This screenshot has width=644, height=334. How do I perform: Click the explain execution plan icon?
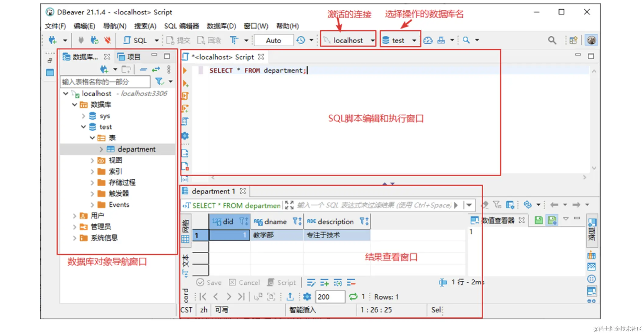click(x=185, y=121)
